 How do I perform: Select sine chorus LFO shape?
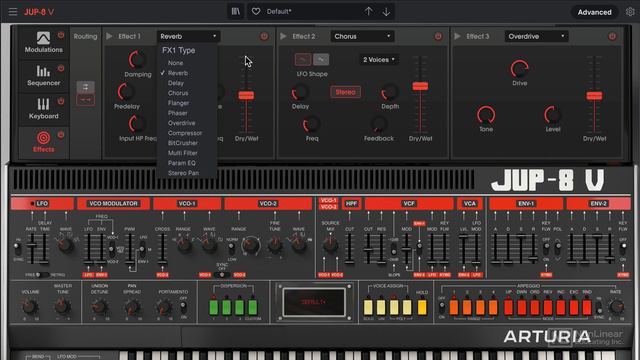[303, 60]
